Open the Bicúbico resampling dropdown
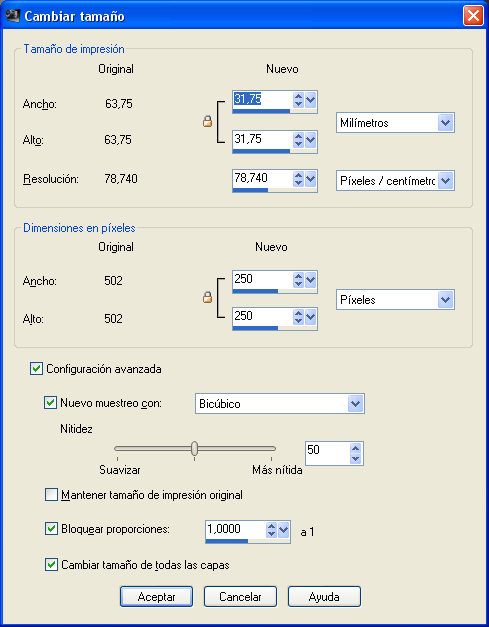 pos(279,403)
